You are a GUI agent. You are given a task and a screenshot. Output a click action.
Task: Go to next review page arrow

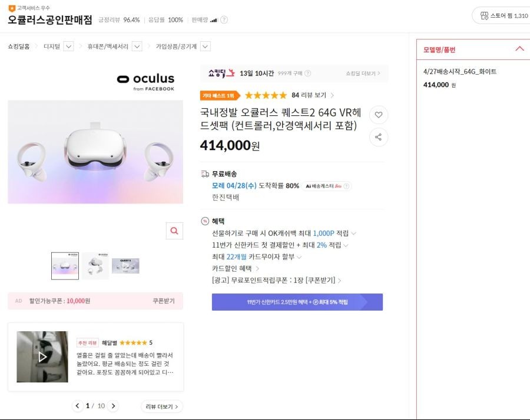[113, 406]
